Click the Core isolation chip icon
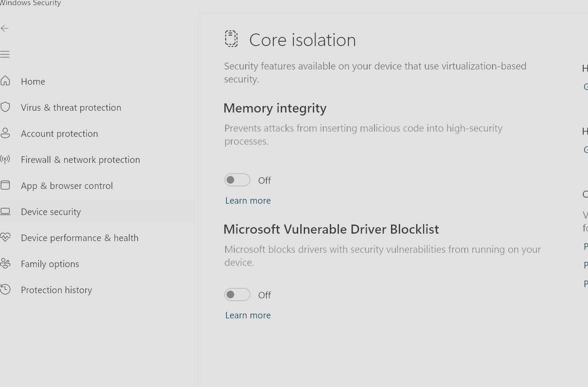This screenshot has height=387, width=588. point(231,39)
